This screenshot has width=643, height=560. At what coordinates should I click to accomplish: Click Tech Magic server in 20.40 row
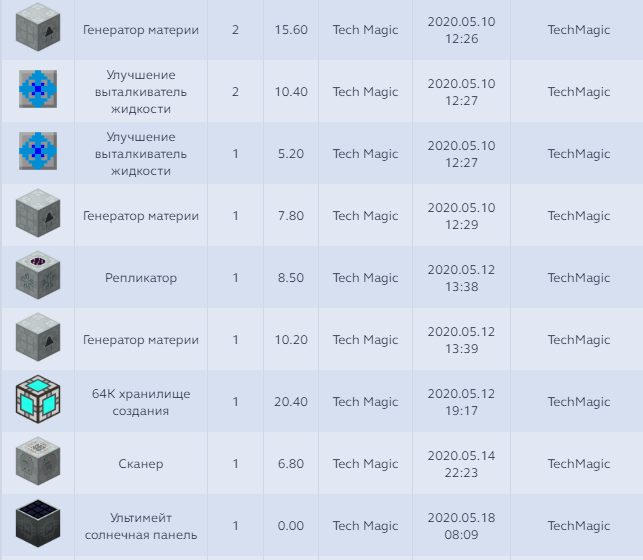[x=365, y=402]
